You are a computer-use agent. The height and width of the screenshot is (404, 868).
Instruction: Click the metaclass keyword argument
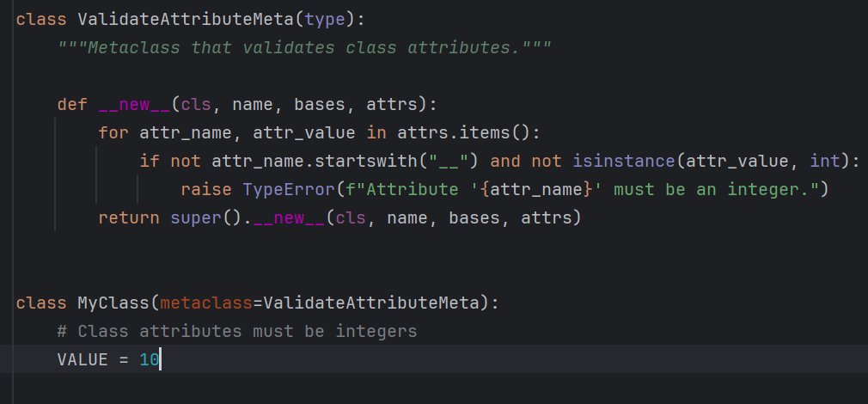coord(206,303)
